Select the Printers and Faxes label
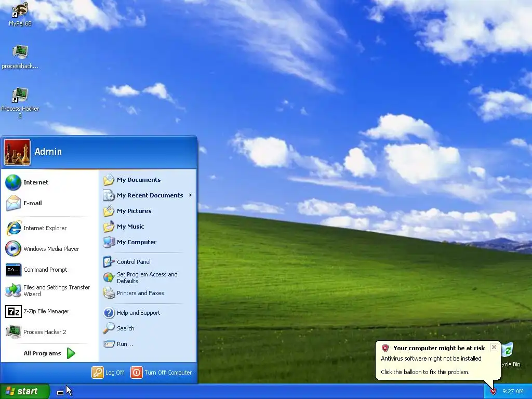Viewport: 532px width, 399px height. click(140, 293)
